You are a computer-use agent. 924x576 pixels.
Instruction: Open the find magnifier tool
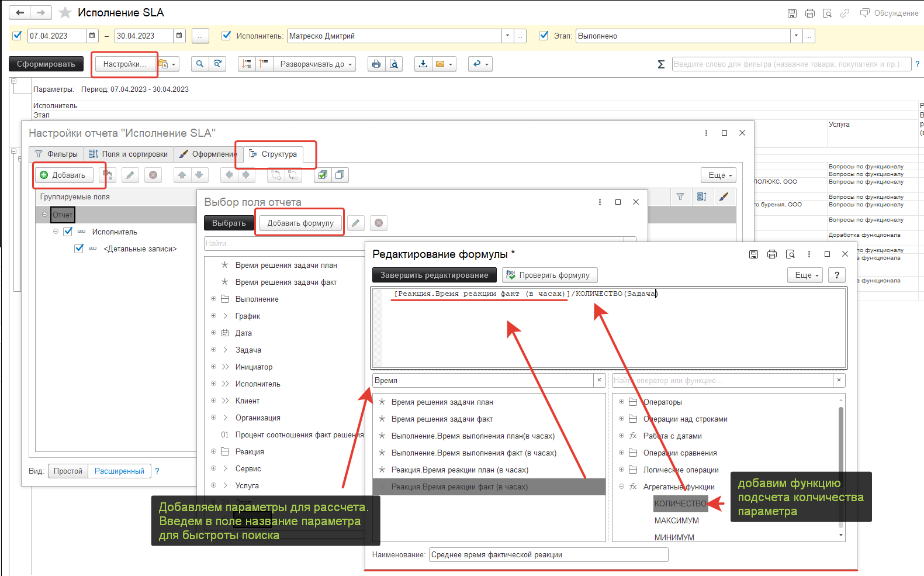(x=200, y=64)
